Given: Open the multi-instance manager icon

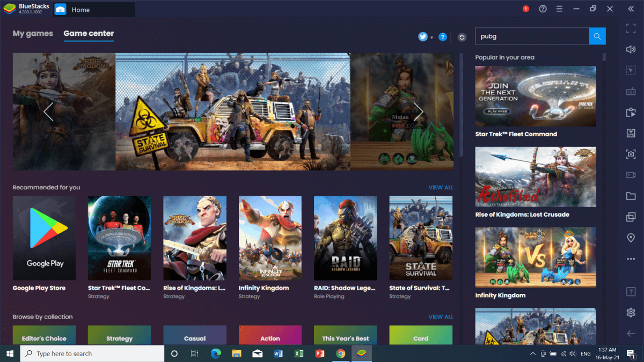Looking at the screenshot, I should point(631,217).
